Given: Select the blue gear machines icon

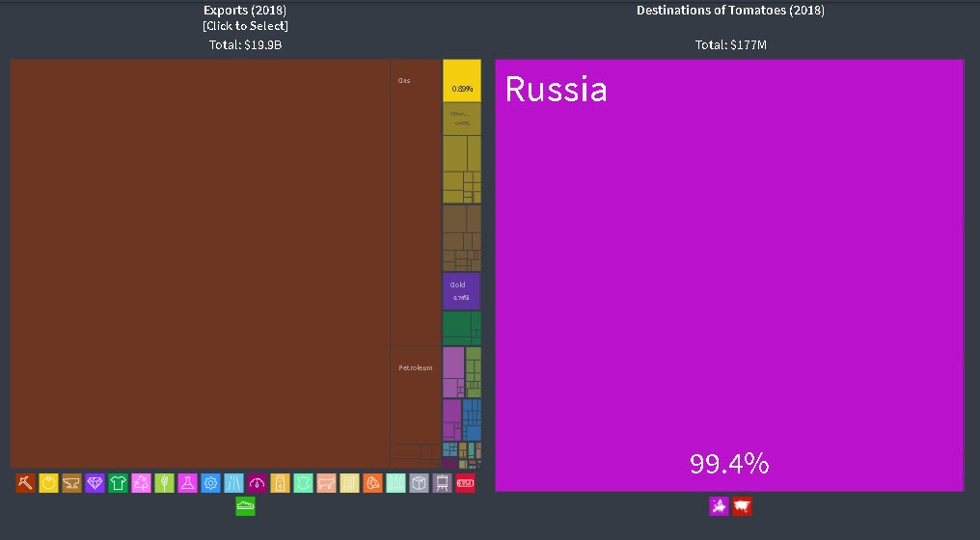Looking at the screenshot, I should click(x=210, y=483).
